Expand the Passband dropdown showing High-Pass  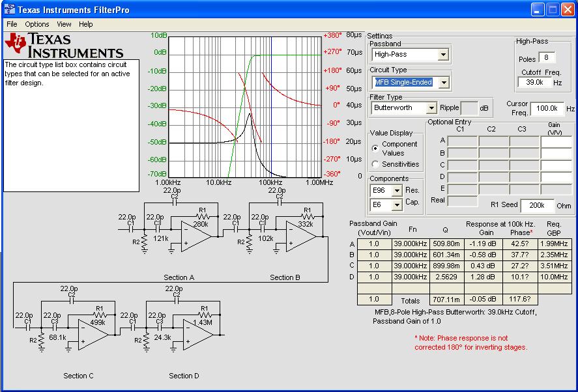443,55
